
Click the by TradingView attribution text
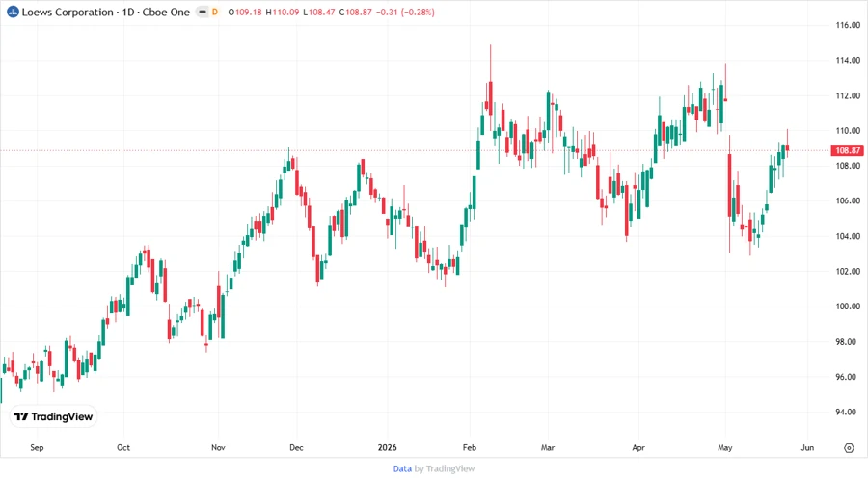coord(445,469)
